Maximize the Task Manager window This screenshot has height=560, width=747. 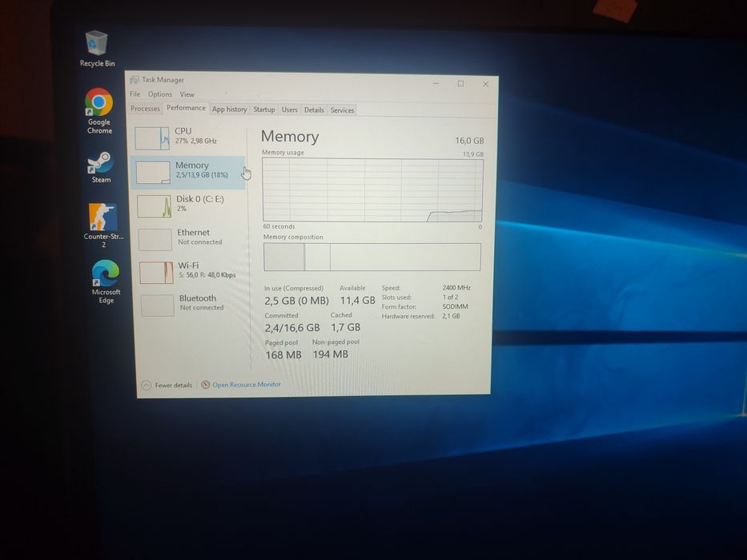pyautogui.click(x=460, y=84)
